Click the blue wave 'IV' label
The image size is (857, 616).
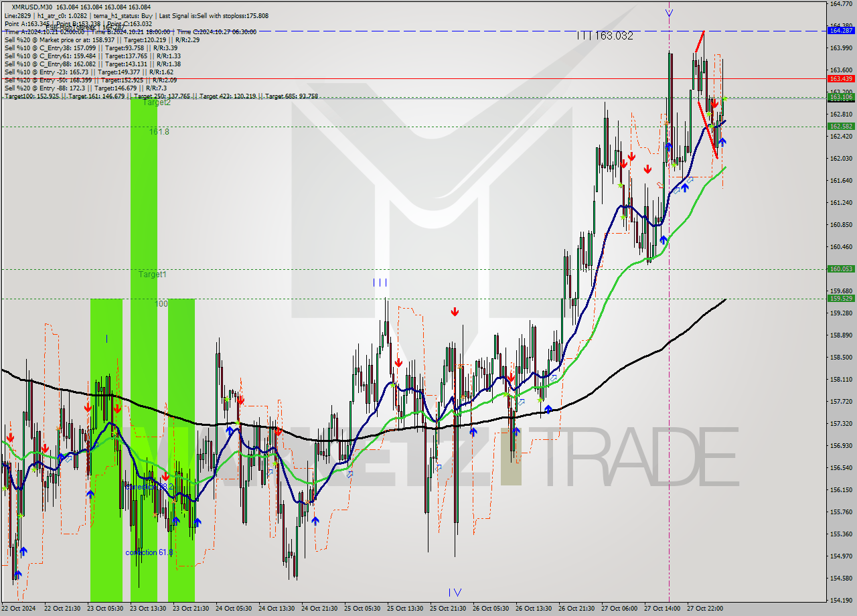pos(455,592)
